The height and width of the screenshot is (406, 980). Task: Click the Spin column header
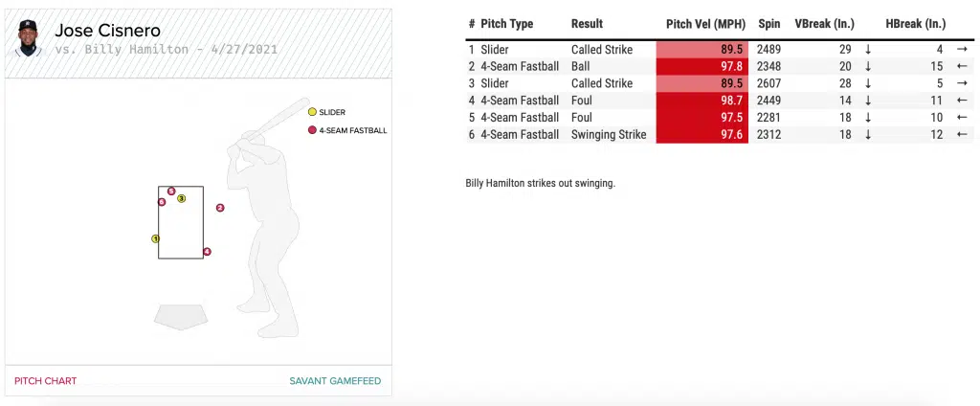(768, 24)
